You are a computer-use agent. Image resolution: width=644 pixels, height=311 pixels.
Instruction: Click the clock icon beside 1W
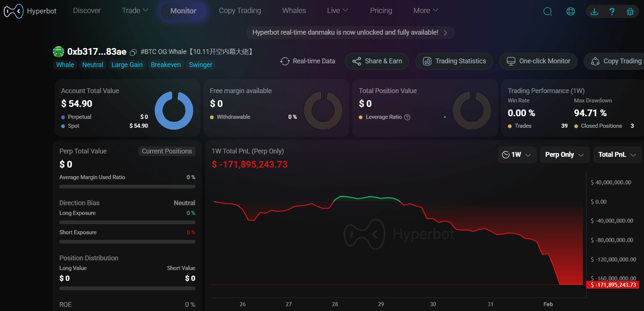point(506,155)
